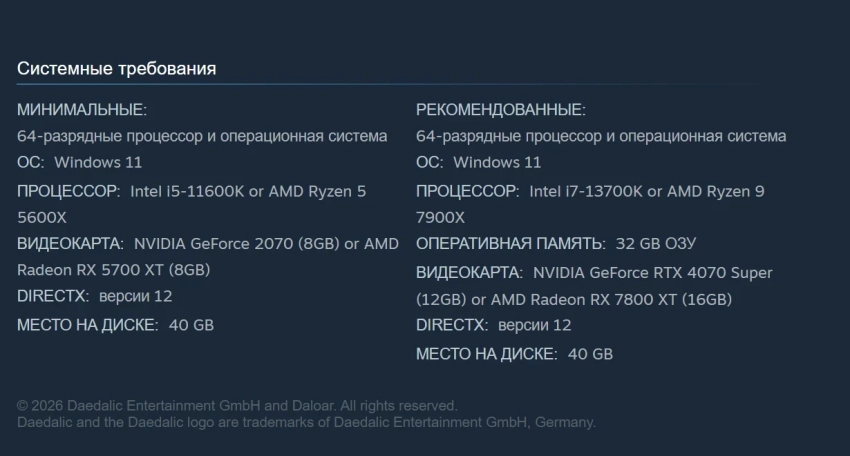The height and width of the screenshot is (456, 850).
Task: Click the "5600X" text in minimum column
Action: coord(42,216)
